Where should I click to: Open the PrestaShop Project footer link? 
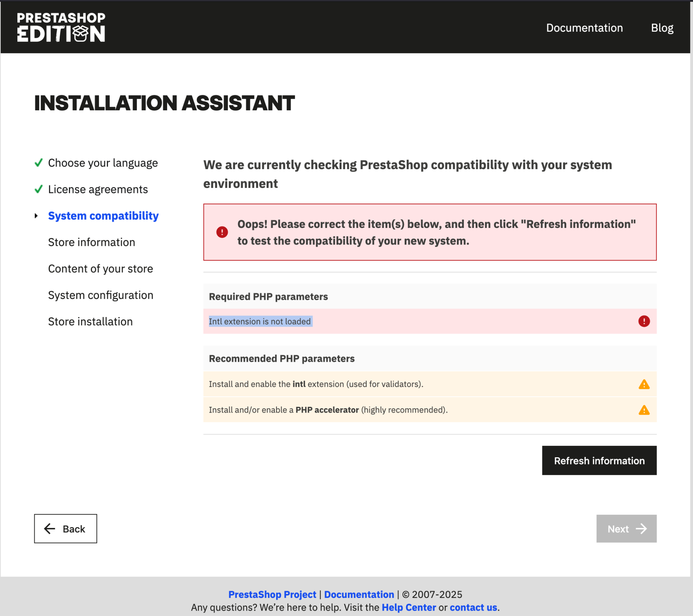pyautogui.click(x=272, y=594)
